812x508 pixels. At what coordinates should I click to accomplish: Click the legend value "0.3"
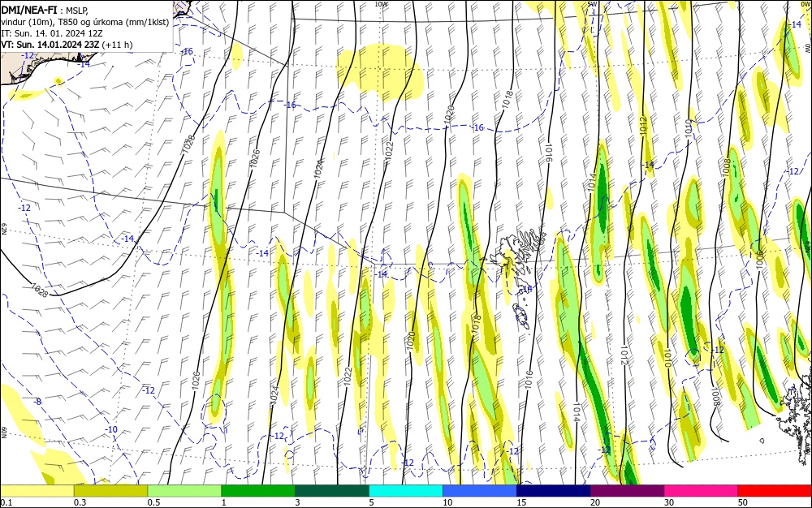pyautogui.click(x=80, y=502)
